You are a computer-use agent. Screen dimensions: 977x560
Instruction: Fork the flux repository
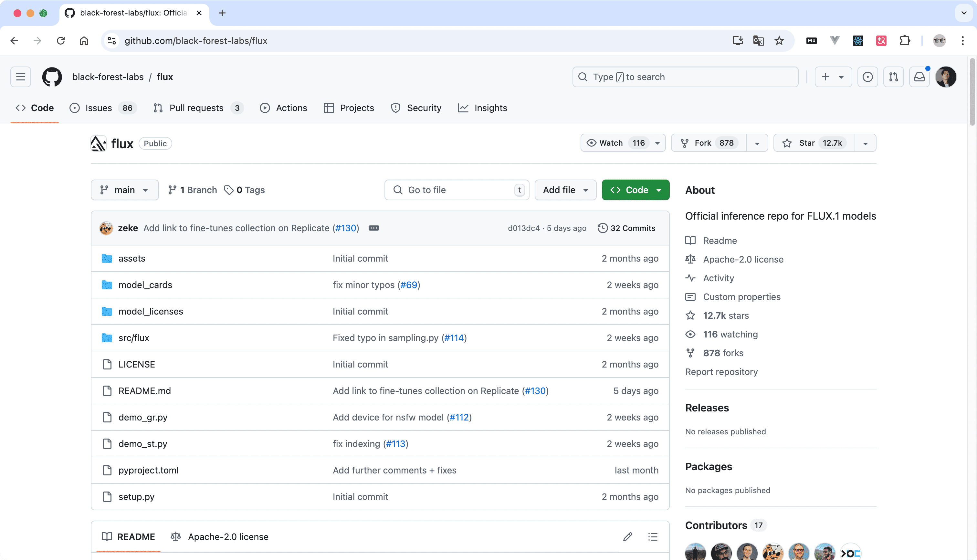[x=709, y=143]
